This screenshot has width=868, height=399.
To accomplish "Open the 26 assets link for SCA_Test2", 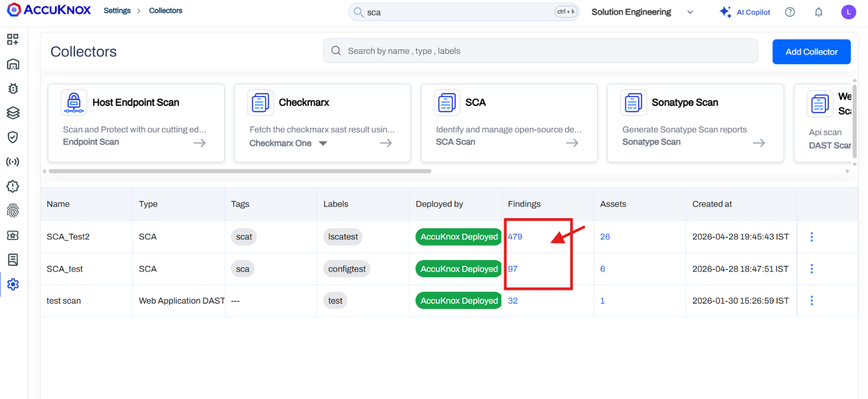I will tap(605, 237).
